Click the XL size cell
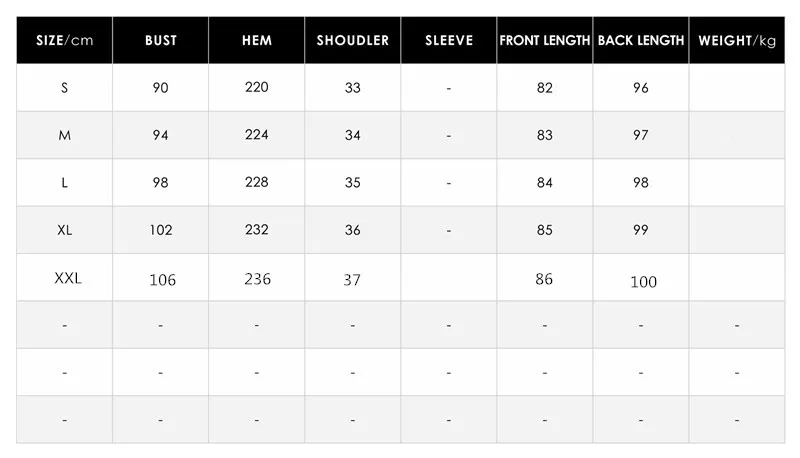 (x=64, y=230)
